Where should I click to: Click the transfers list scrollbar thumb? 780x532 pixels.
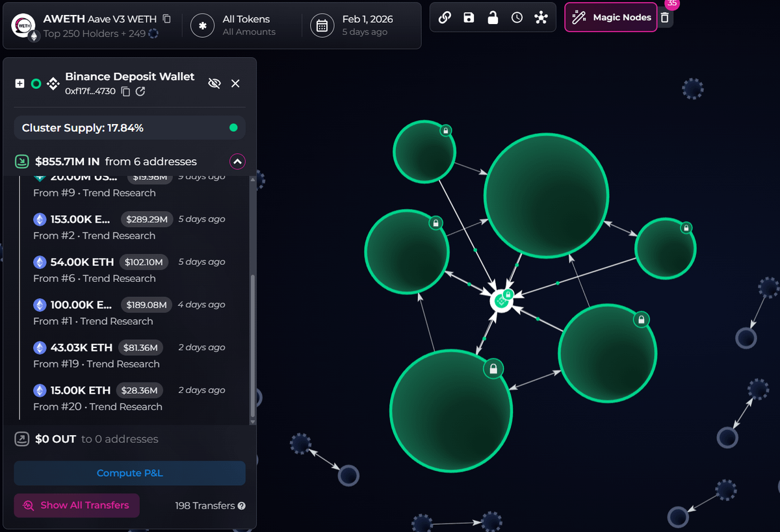[252, 346]
